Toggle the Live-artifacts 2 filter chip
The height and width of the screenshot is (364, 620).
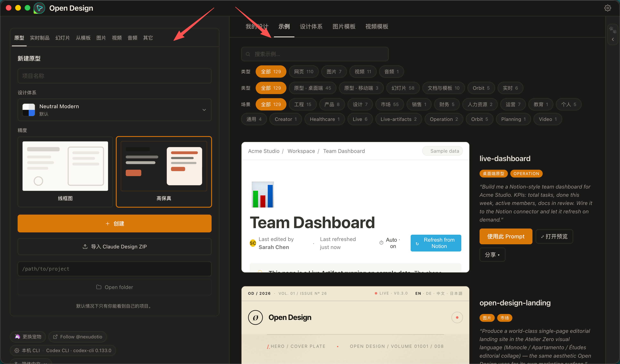pos(398,119)
